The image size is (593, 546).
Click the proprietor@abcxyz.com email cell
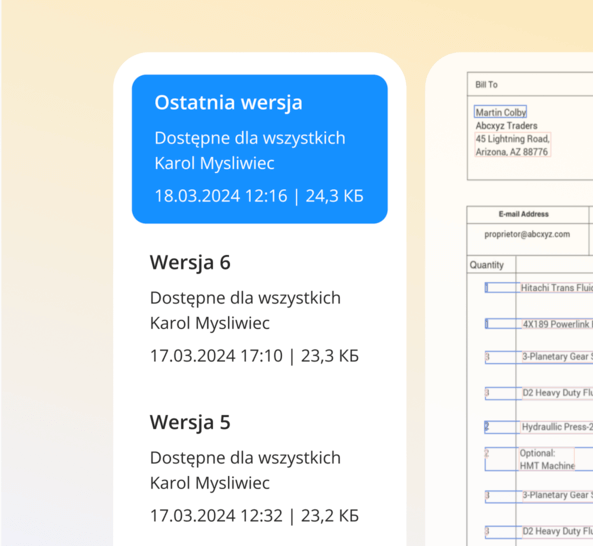click(527, 234)
